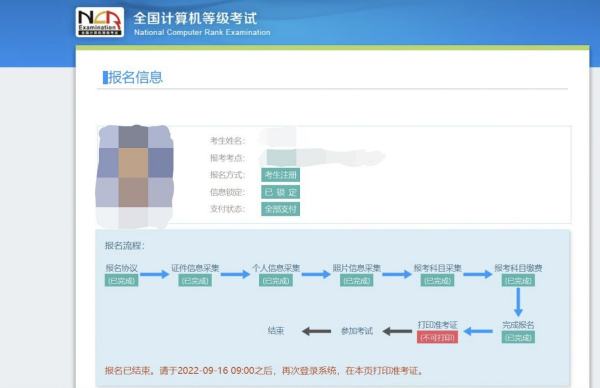Viewport: 600px width, 388px height.
Task: Click 已完成 badge under 报考科目采集
Action: click(x=437, y=280)
